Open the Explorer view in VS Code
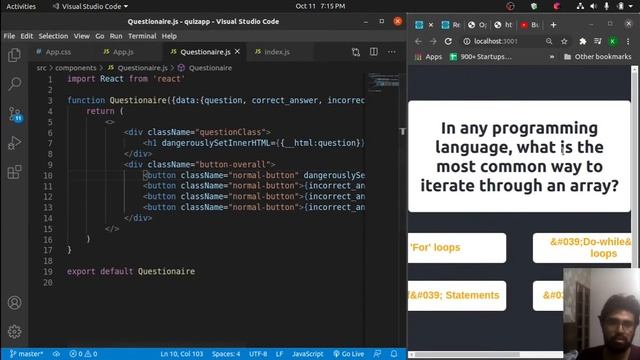 14,55
